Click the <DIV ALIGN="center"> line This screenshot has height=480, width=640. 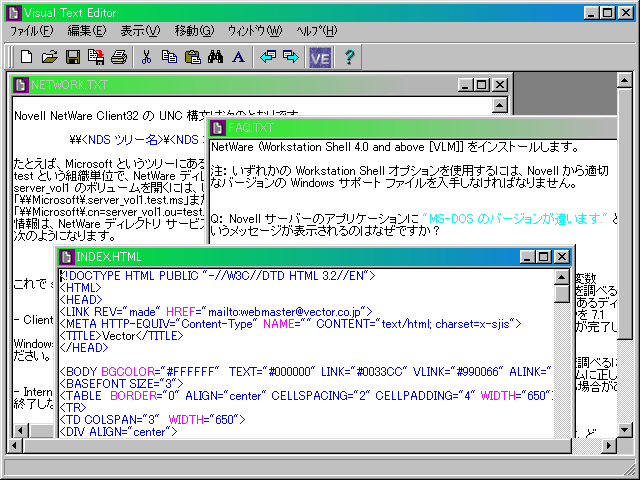click(x=118, y=431)
